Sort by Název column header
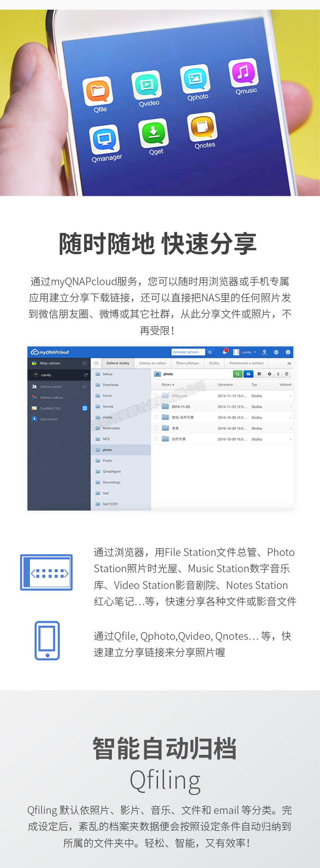The height and width of the screenshot is (868, 320). (167, 384)
